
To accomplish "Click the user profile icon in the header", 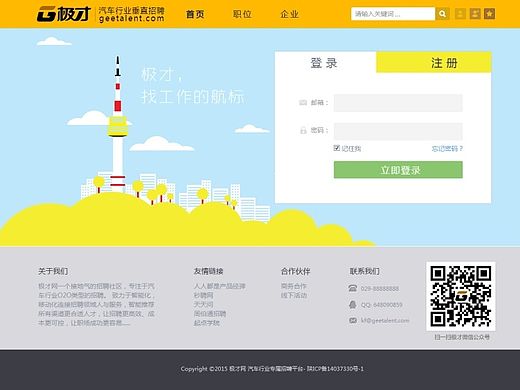I will [475, 14].
